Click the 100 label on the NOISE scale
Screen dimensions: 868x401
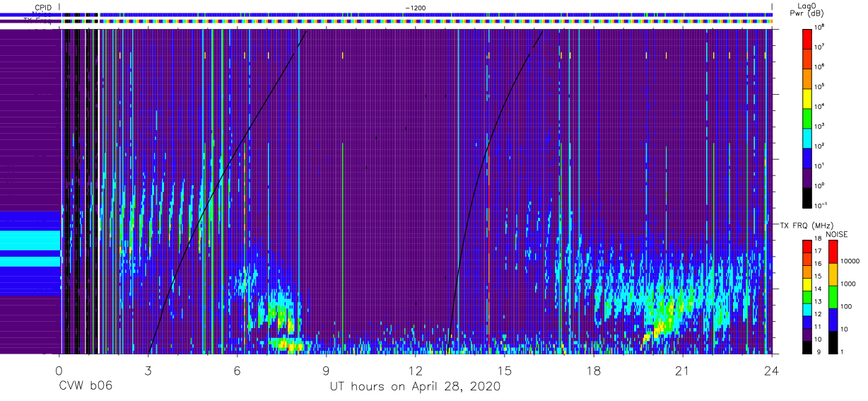(846, 307)
